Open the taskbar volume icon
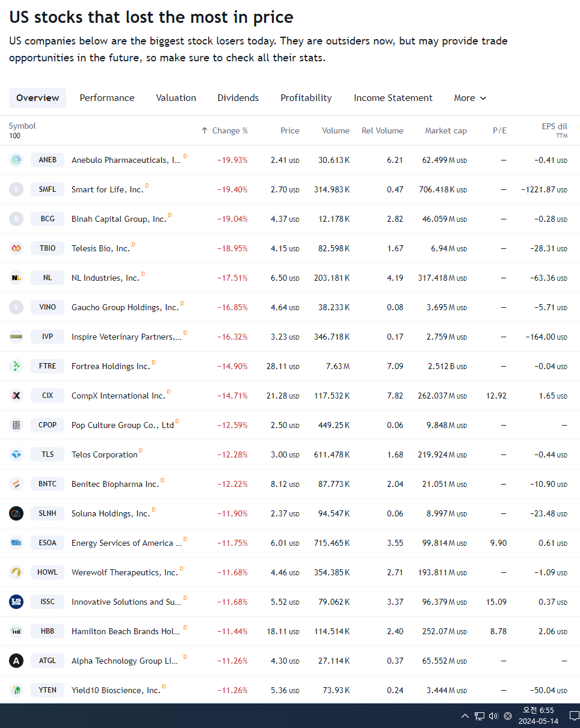 493,715
